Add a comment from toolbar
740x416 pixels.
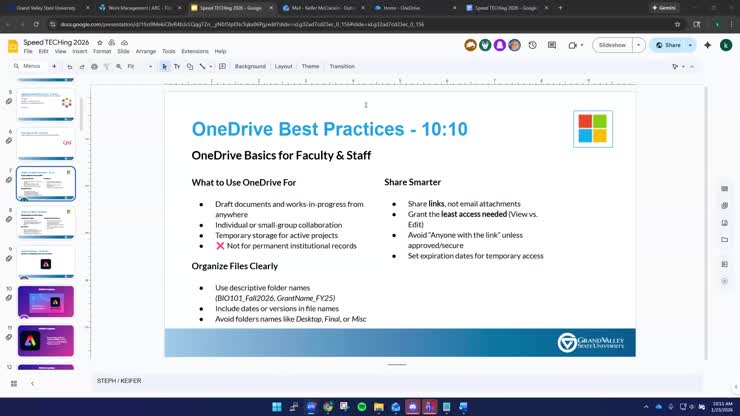click(222, 67)
